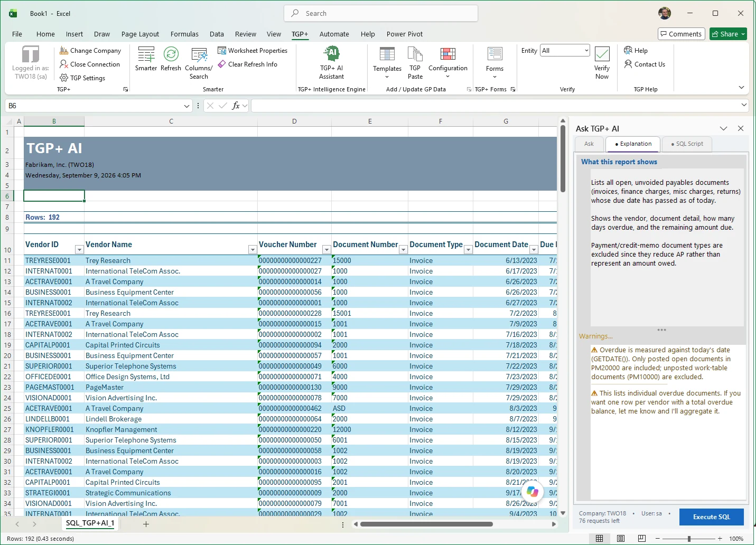Click the Copilot floating icon
This screenshot has width=756, height=545.
[533, 492]
